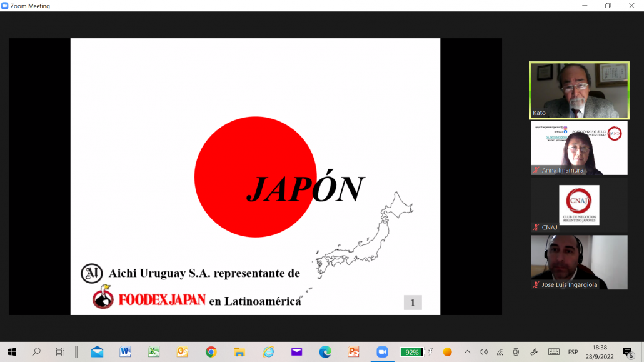Open Microsoft Excel from the taskbar
This screenshot has height=362, width=644.
tap(154, 352)
